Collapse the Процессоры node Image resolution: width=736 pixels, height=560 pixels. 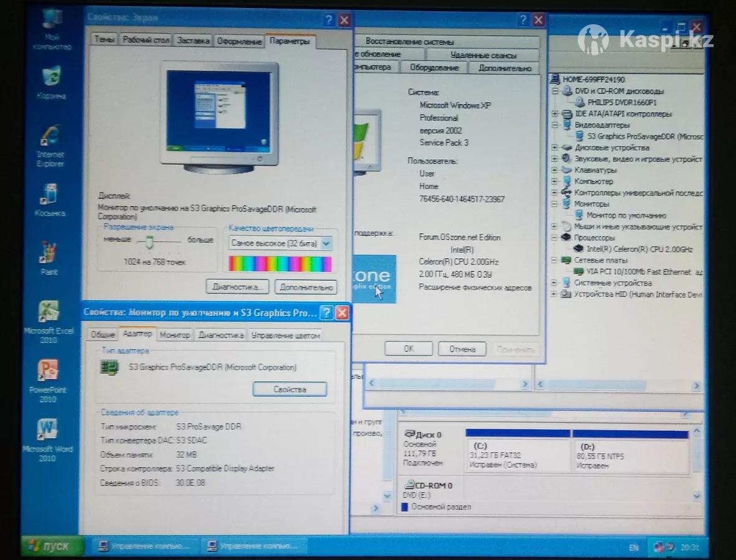[555, 237]
